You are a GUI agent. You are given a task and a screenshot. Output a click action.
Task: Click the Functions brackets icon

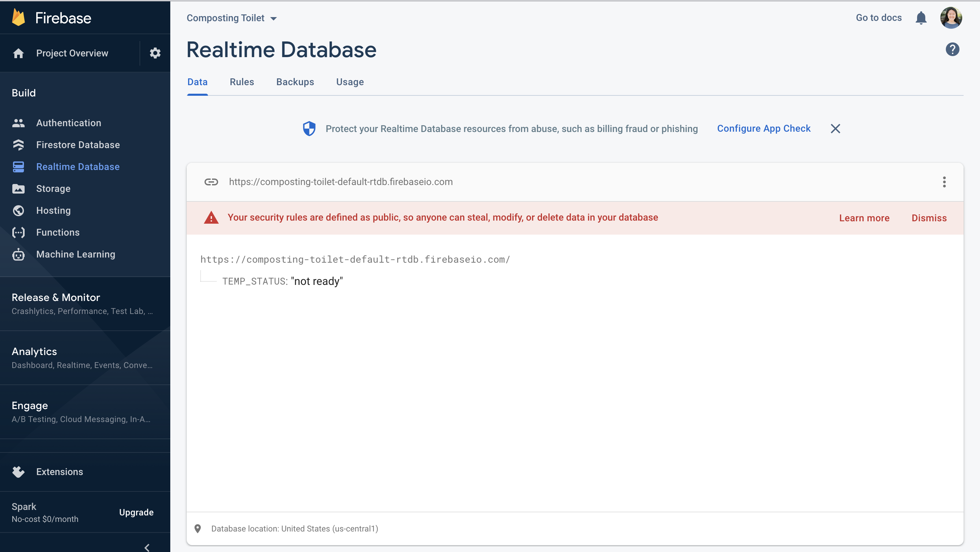18,233
